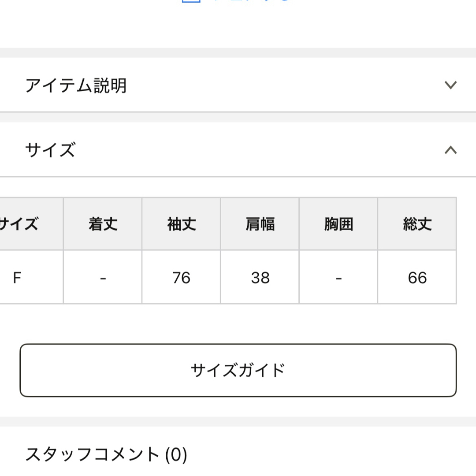The height and width of the screenshot is (476, 476).
Task: Open the サイズガイド button
Action: pos(238,370)
